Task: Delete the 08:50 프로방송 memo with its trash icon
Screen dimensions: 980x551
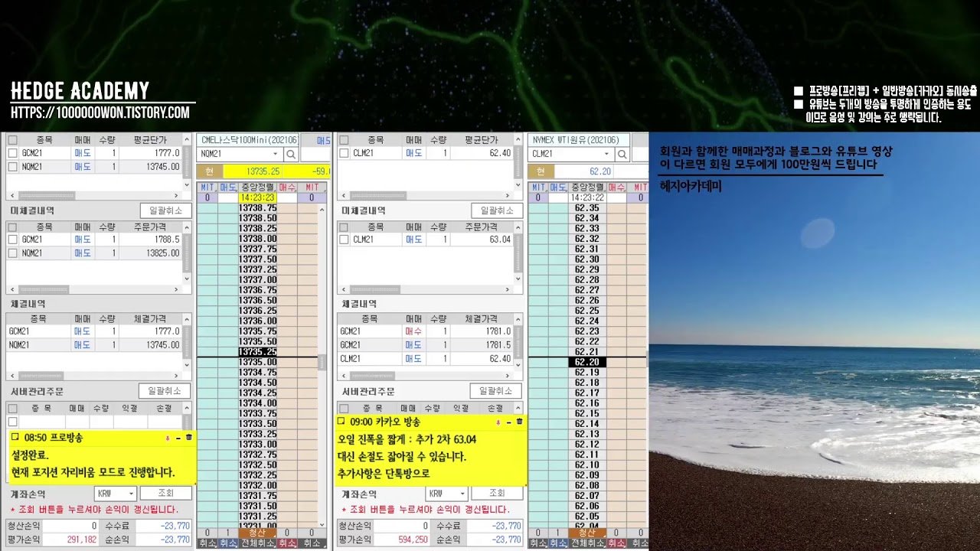Action: tap(189, 438)
